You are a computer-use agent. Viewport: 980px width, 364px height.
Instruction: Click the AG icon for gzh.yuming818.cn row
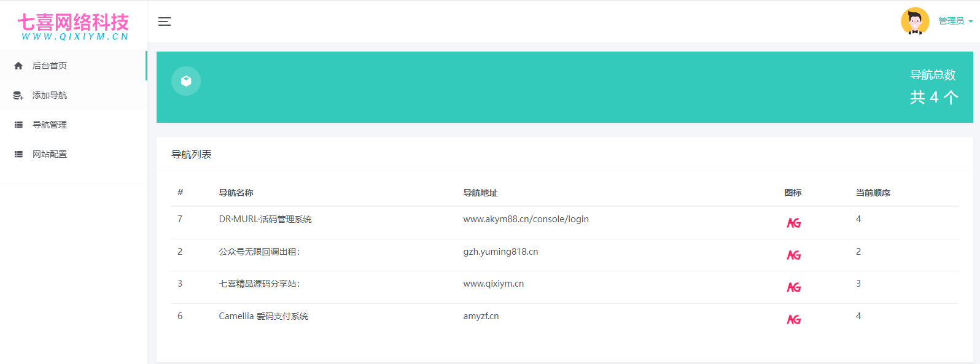(x=793, y=255)
